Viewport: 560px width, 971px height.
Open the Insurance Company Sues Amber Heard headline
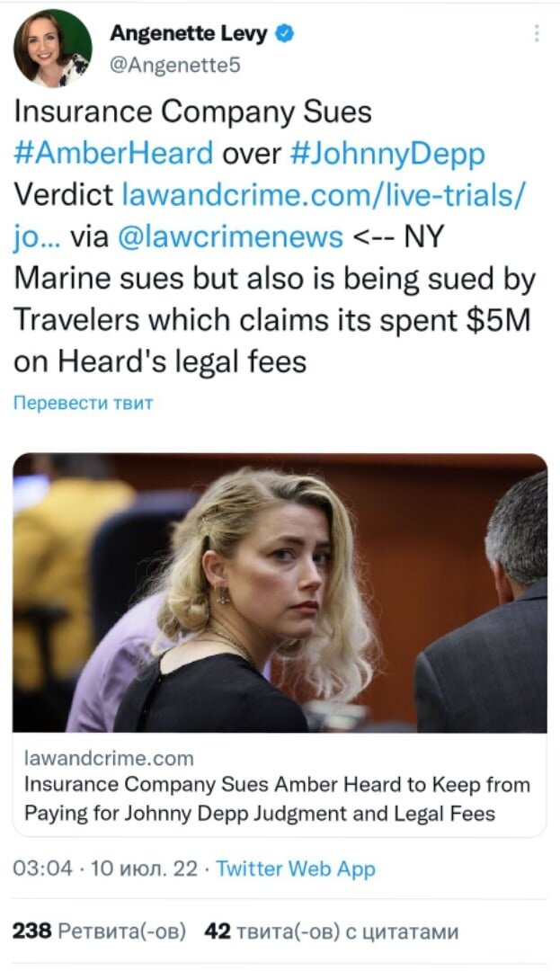[277, 799]
